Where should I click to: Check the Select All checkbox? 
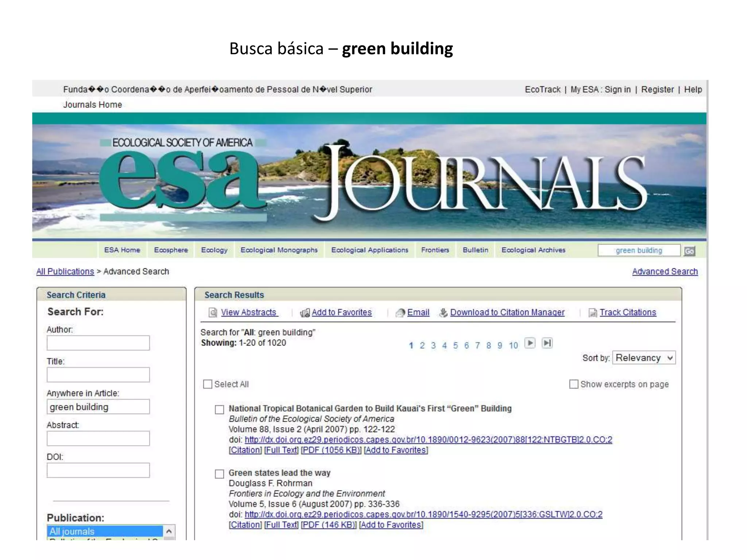point(208,384)
